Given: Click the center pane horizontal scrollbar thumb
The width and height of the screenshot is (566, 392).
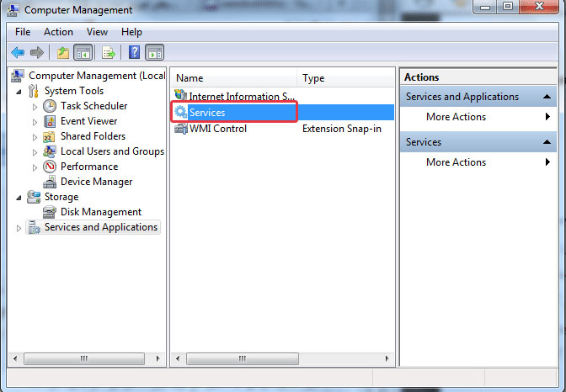Looking at the screenshot, I should click(243, 358).
